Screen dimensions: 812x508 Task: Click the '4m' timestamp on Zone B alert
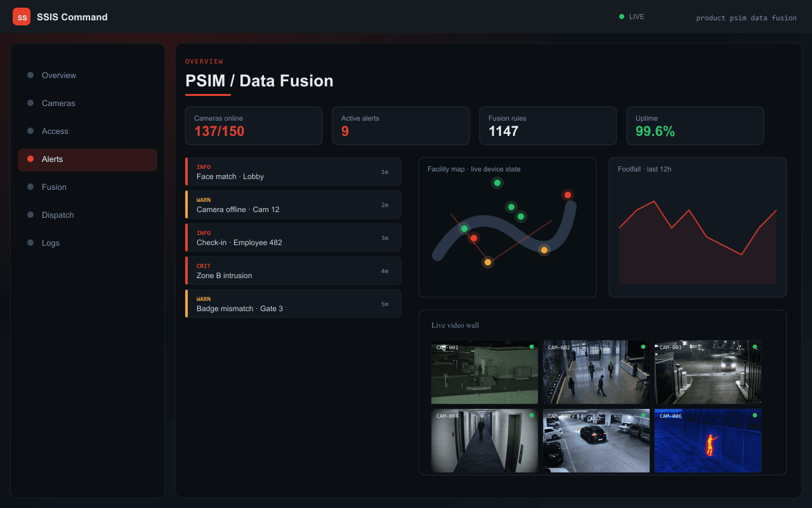(384, 271)
